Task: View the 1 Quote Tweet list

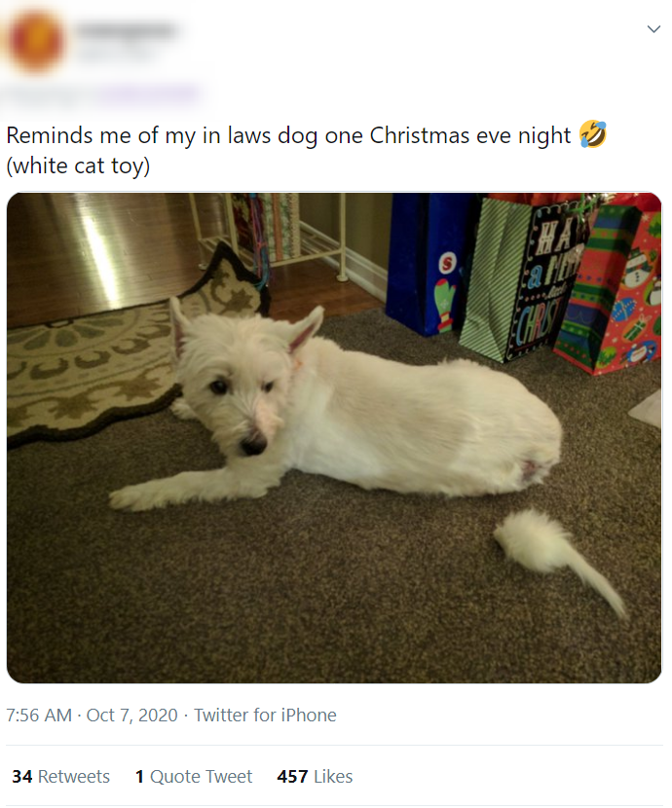Action: point(194,776)
